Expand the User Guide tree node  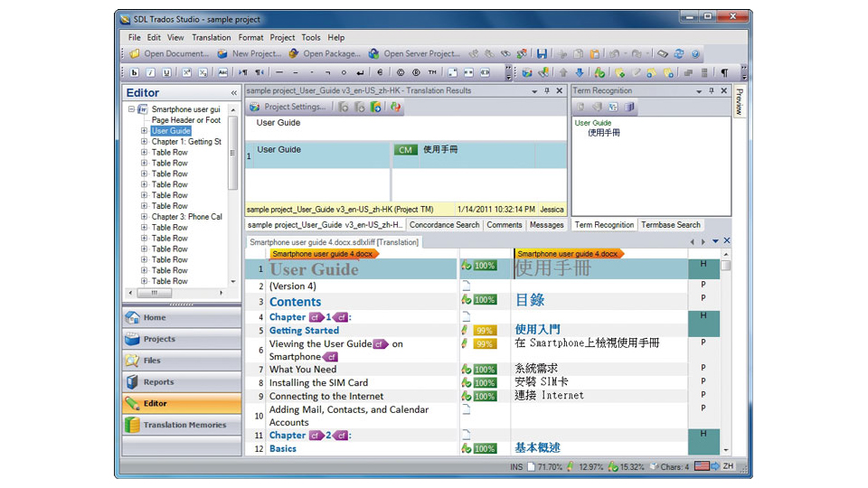(x=144, y=130)
